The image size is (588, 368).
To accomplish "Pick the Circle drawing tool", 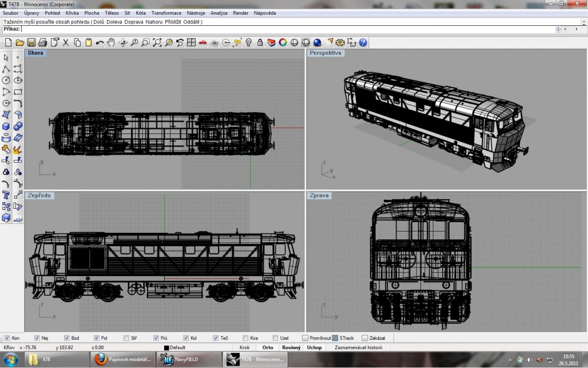I will click(6, 81).
